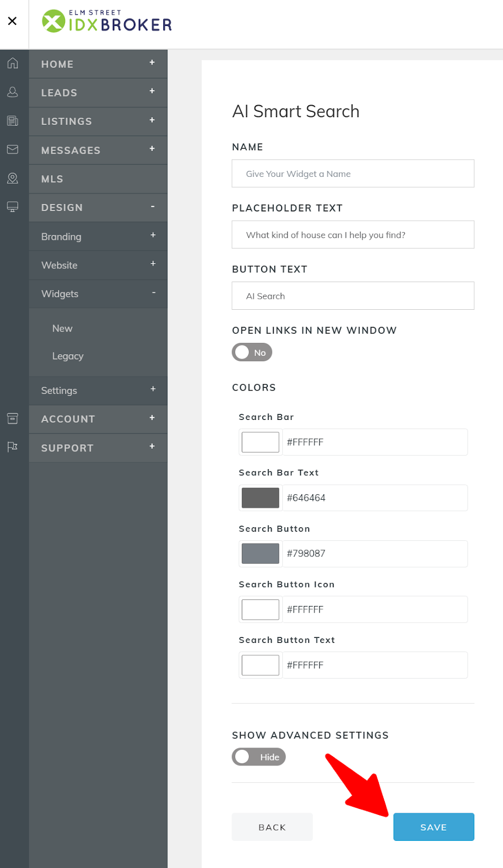Open the Leads person icon
Screen dimensions: 503x868
coord(12,92)
